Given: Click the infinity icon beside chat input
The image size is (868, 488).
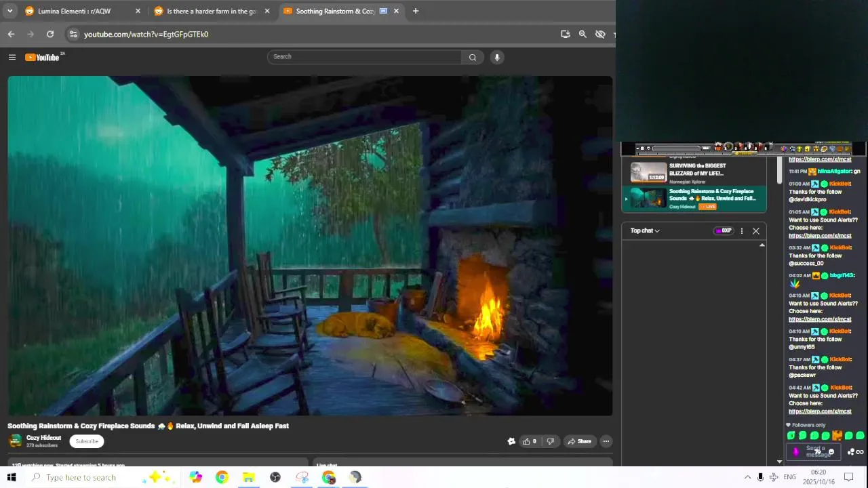Looking at the screenshot, I should click(860, 452).
